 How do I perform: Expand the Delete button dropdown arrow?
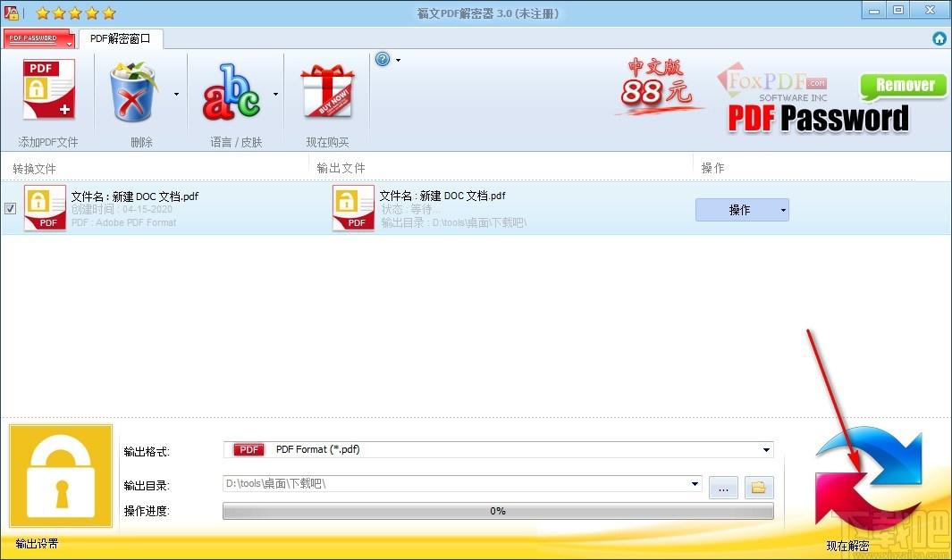tap(177, 94)
